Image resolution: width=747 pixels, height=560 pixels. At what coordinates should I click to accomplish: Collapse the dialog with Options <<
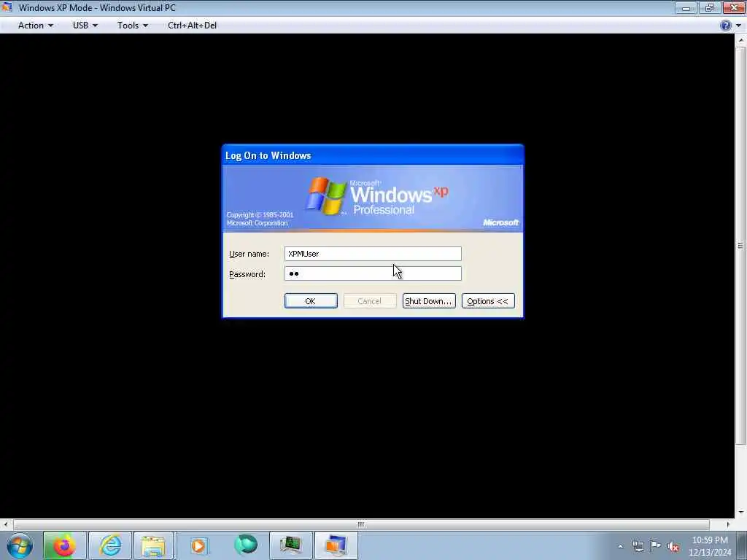pyautogui.click(x=488, y=301)
